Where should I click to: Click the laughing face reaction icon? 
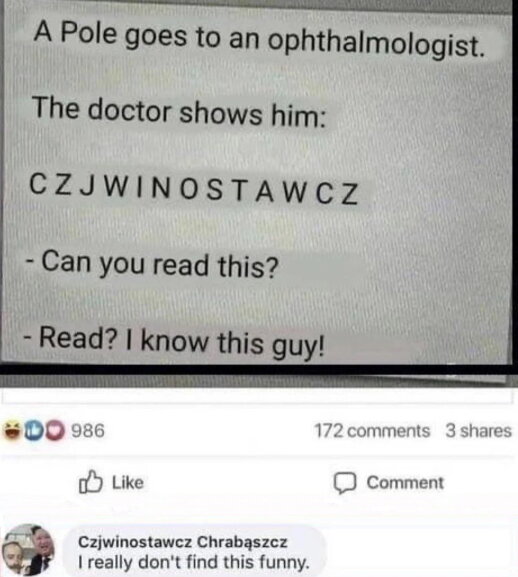[12, 431]
